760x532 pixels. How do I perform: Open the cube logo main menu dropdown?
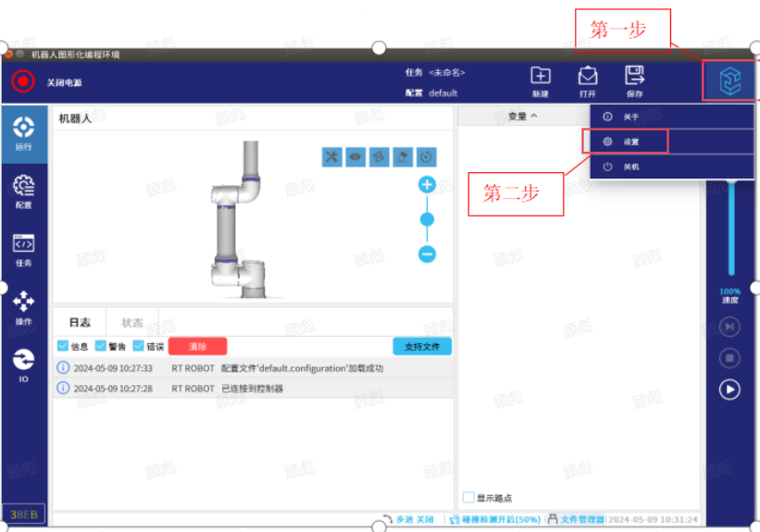tap(730, 81)
